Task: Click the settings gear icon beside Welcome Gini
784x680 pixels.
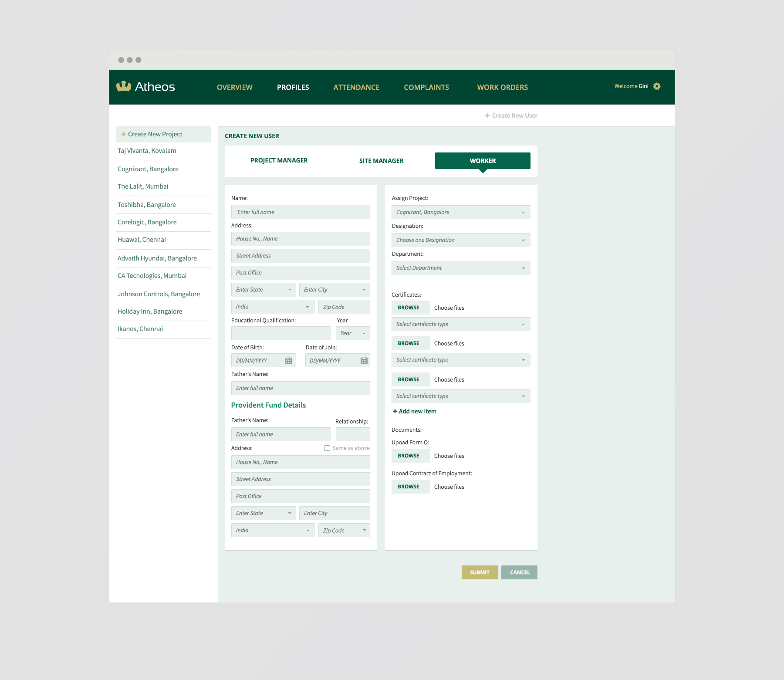Action: [x=657, y=86]
